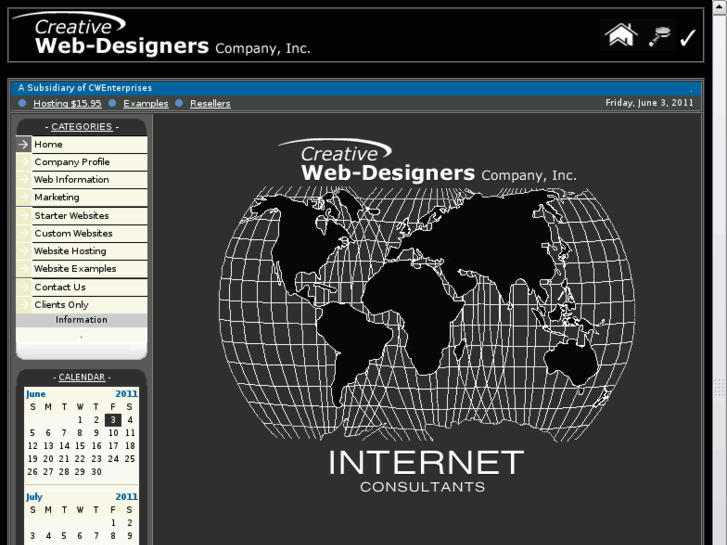Click the Friday, June 3, 2011 date text

[649, 103]
